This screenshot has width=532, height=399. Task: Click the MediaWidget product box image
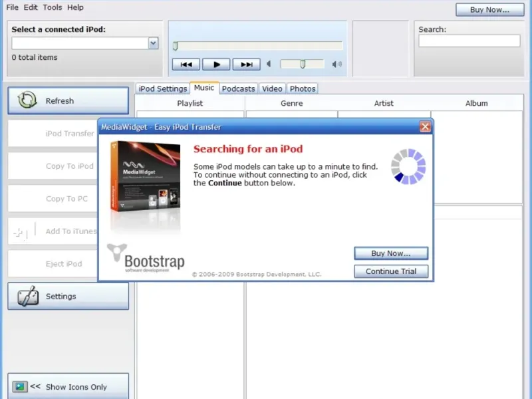145,176
